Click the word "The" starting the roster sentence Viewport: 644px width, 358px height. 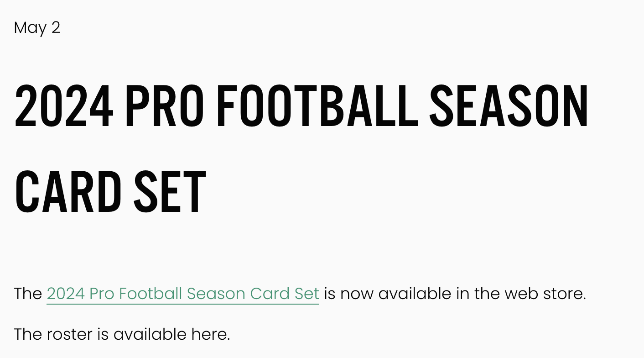click(28, 334)
